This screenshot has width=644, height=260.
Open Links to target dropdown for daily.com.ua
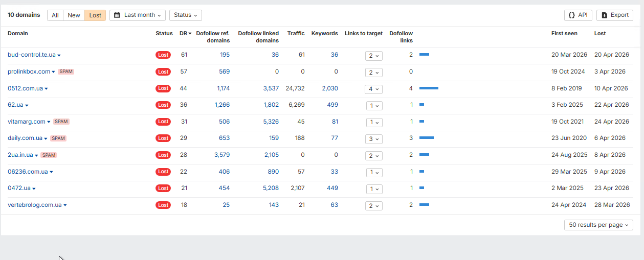point(374,139)
